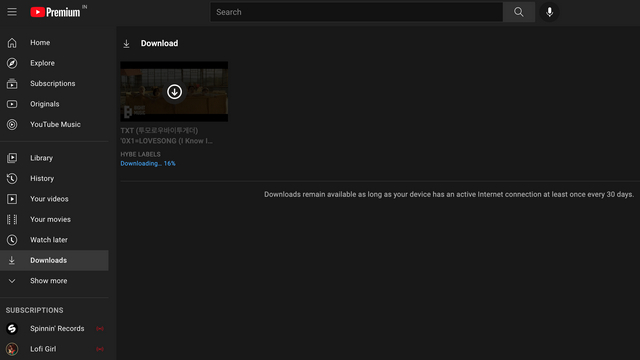Open the hamburger guide menu
Image resolution: width=640 pixels, height=360 pixels.
pyautogui.click(x=12, y=12)
